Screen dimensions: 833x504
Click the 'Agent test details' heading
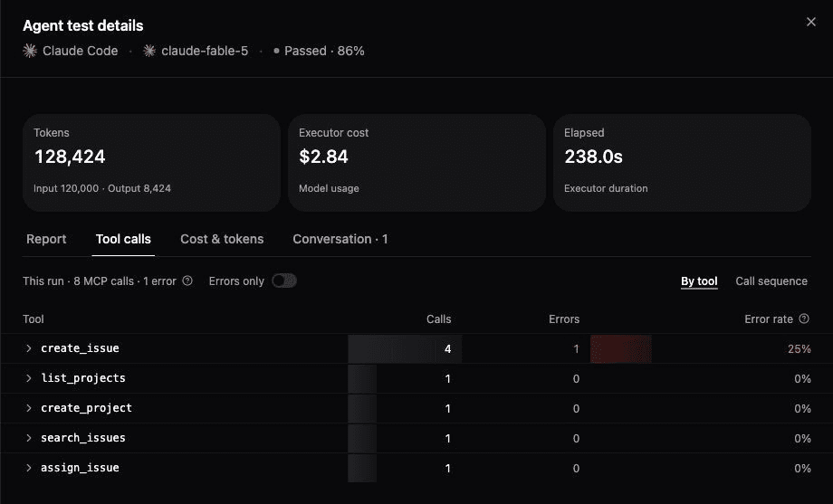83,25
